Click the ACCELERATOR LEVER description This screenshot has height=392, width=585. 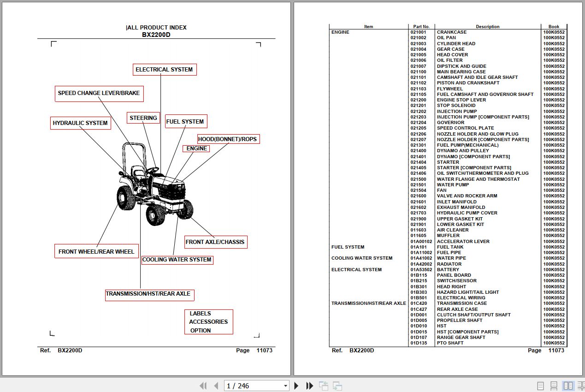click(463, 241)
